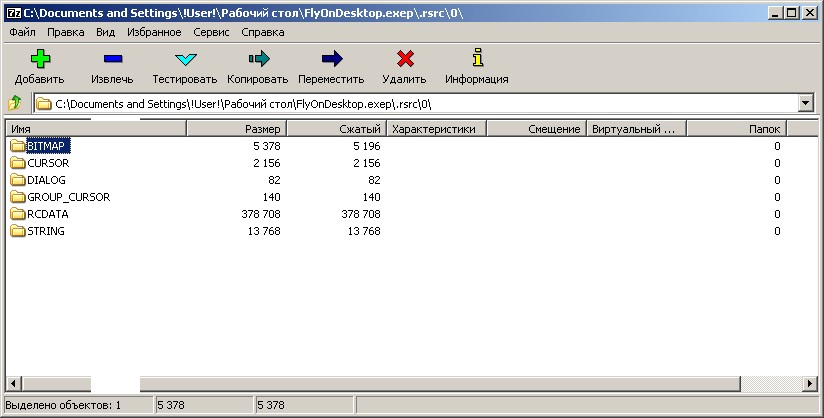
Task: Click folder icon in address bar
Action: pyautogui.click(x=44, y=104)
